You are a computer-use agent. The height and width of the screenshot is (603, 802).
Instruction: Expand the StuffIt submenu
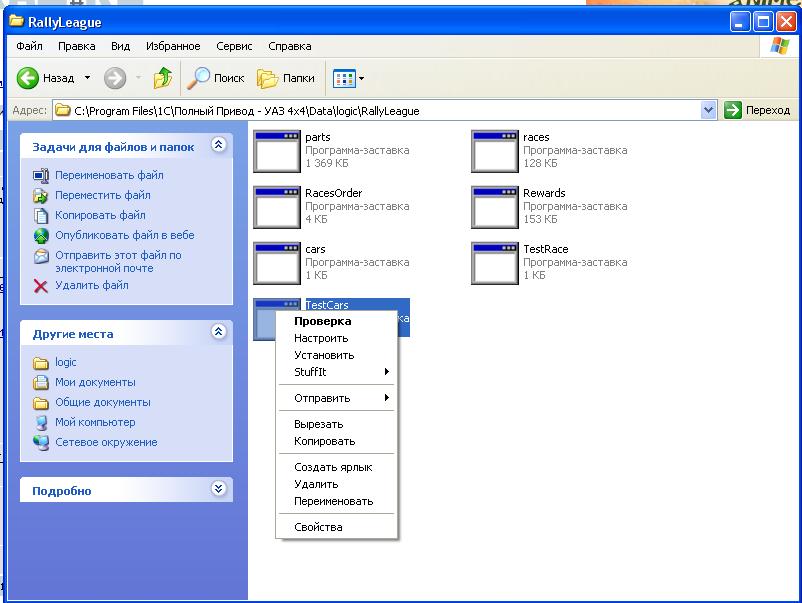click(x=387, y=372)
